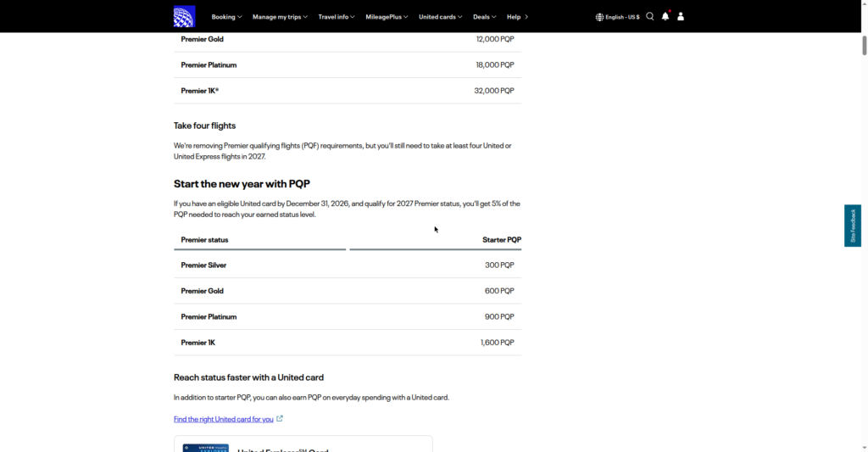Select the 600 PQP value

tap(499, 291)
